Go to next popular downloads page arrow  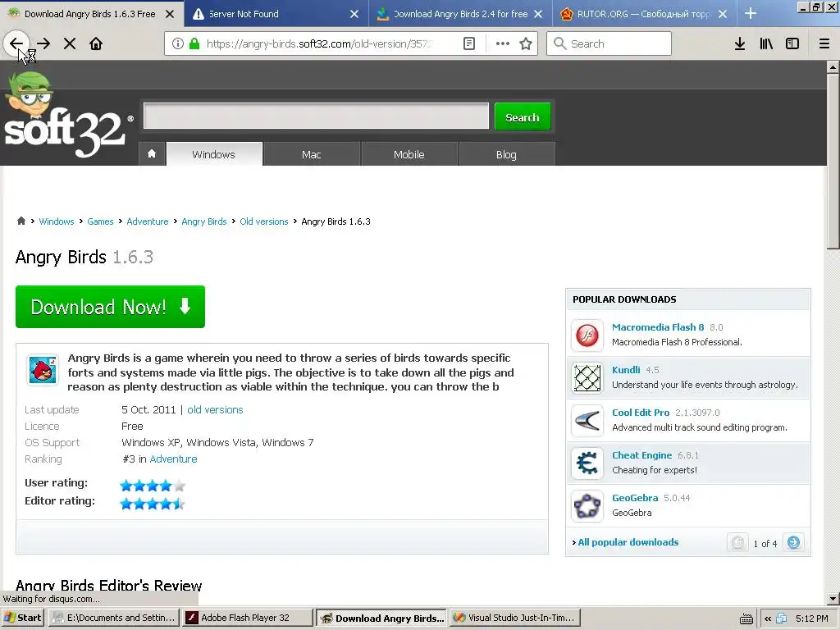[x=793, y=543]
